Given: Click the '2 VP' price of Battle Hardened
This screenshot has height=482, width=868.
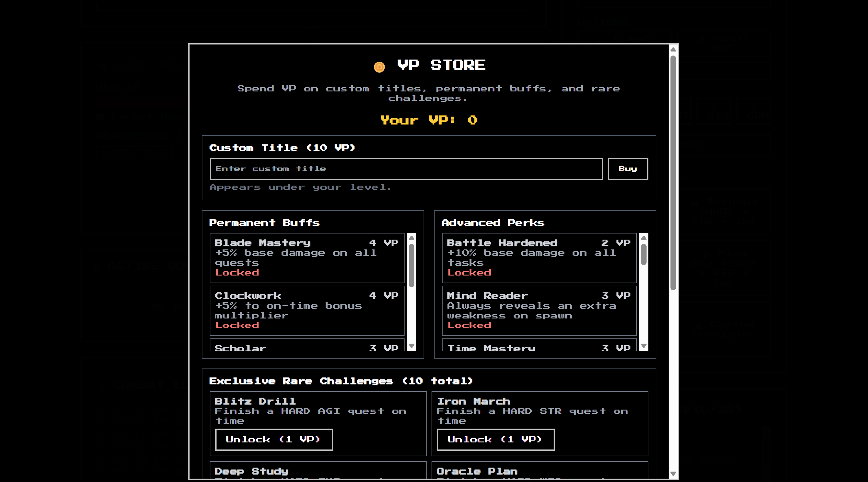Looking at the screenshot, I should click(x=616, y=243).
